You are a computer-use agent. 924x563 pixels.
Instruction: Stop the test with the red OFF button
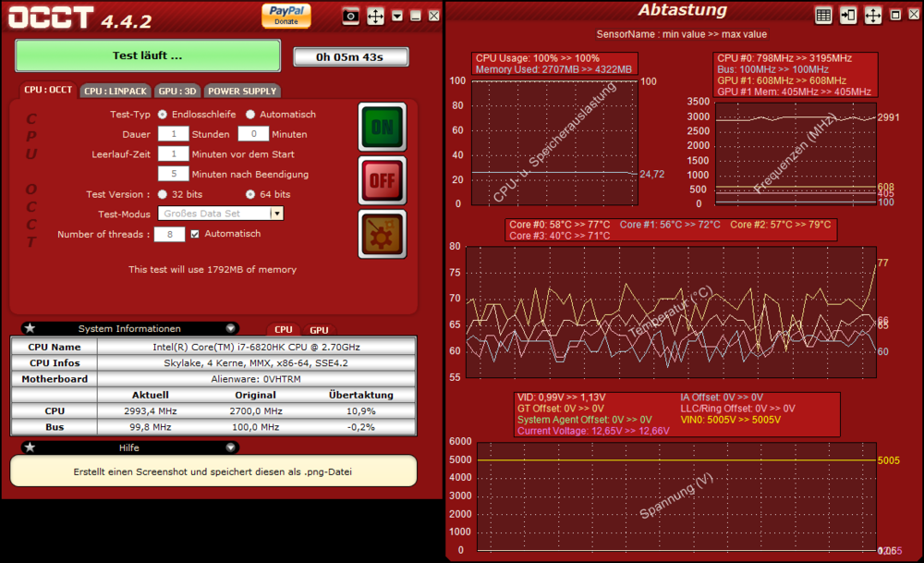pos(382,180)
